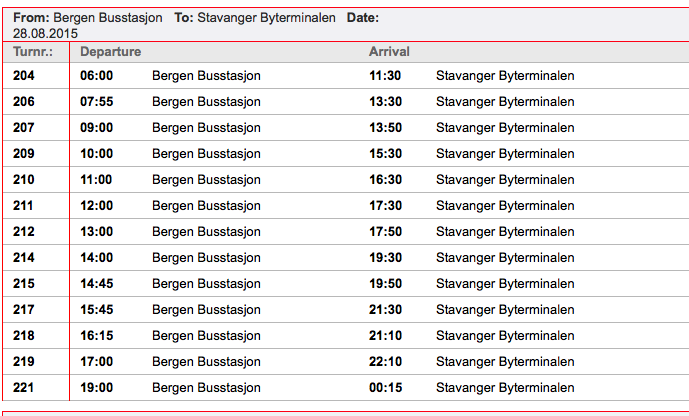Select the Turnr. column header
The image size is (689, 416).
33,51
